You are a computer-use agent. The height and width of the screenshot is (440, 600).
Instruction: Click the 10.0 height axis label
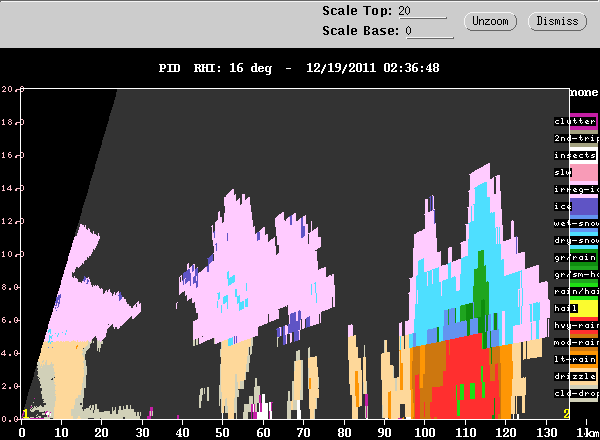[x=13, y=254]
